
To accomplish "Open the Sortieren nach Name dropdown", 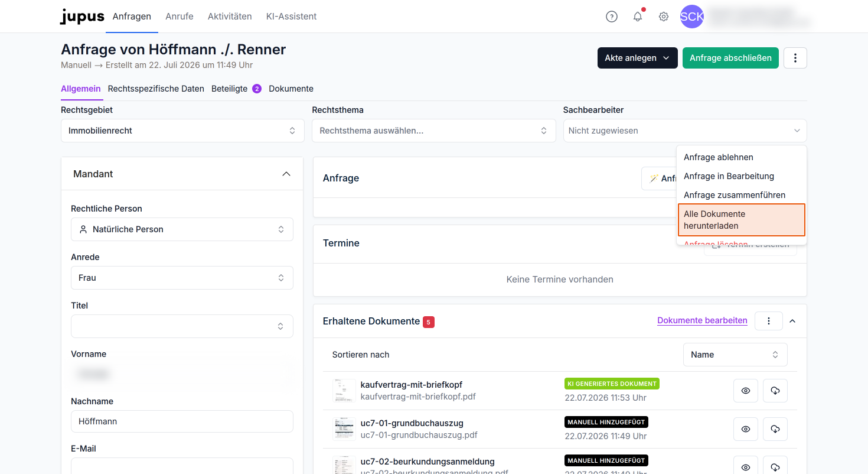I will click(735, 355).
